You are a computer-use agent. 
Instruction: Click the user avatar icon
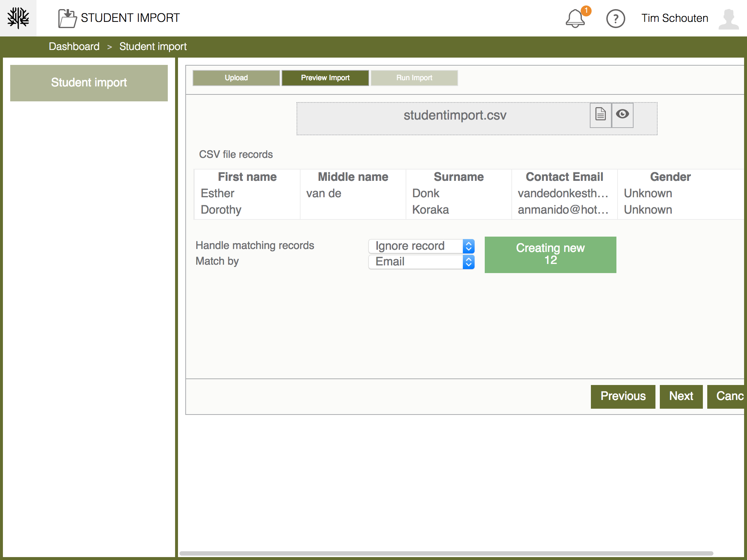click(x=728, y=19)
